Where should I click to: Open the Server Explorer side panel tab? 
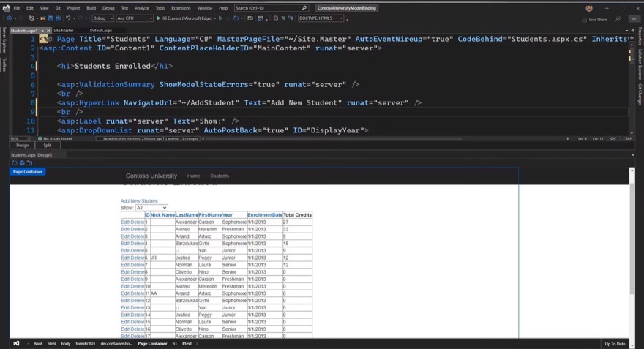(x=4, y=40)
